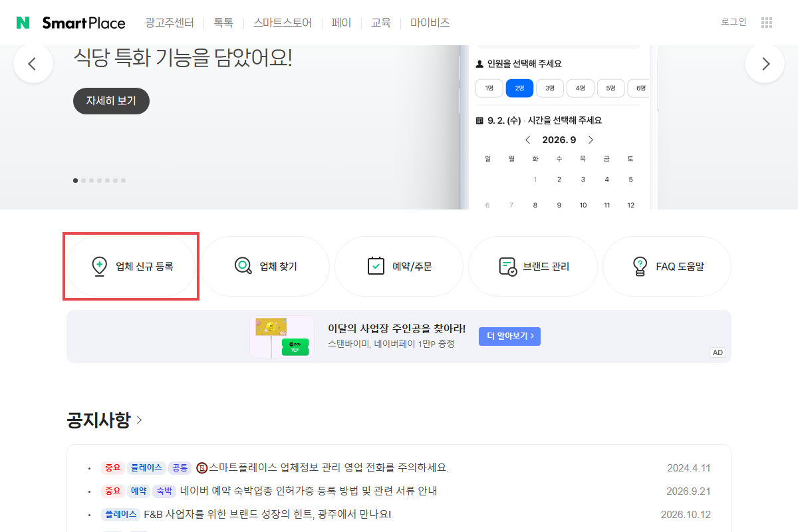The width and height of the screenshot is (798, 532).
Task: Click the calendar icon beside 9. 2. (수)
Action: point(479,121)
